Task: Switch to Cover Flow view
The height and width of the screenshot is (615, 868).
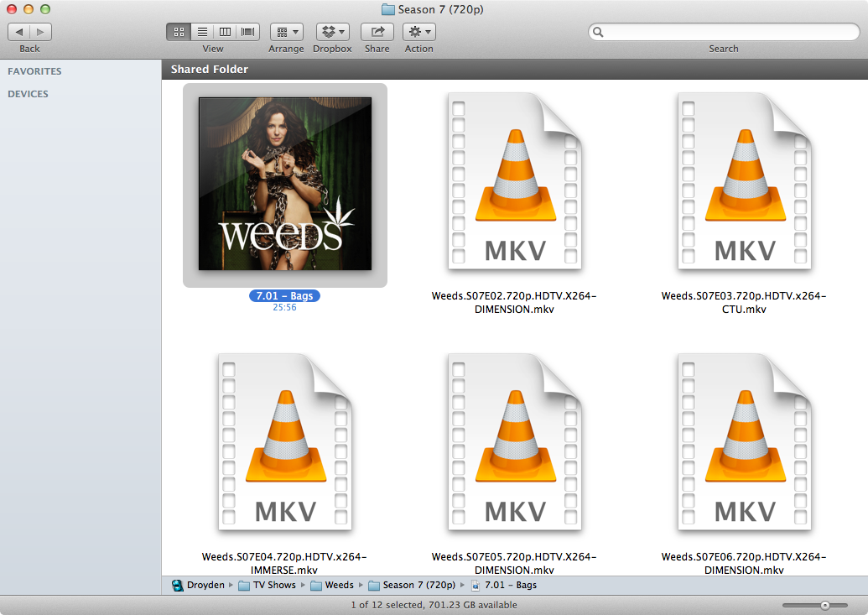Action: (248, 32)
